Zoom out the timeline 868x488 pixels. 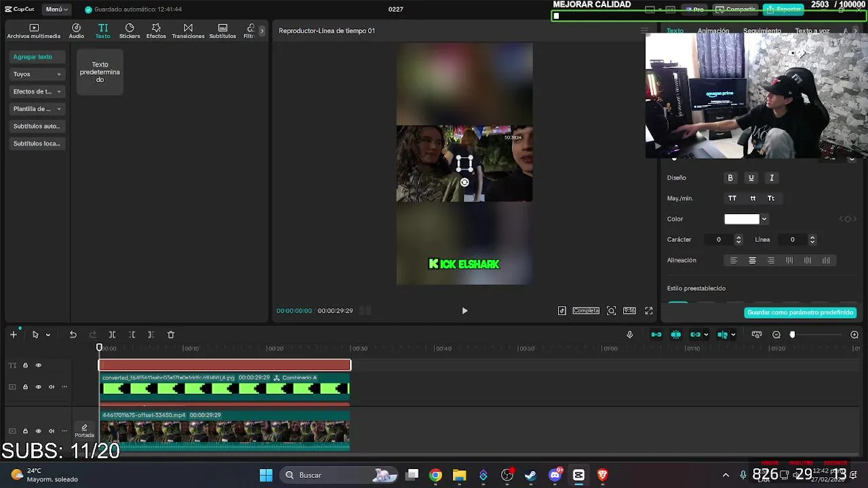coord(776,335)
